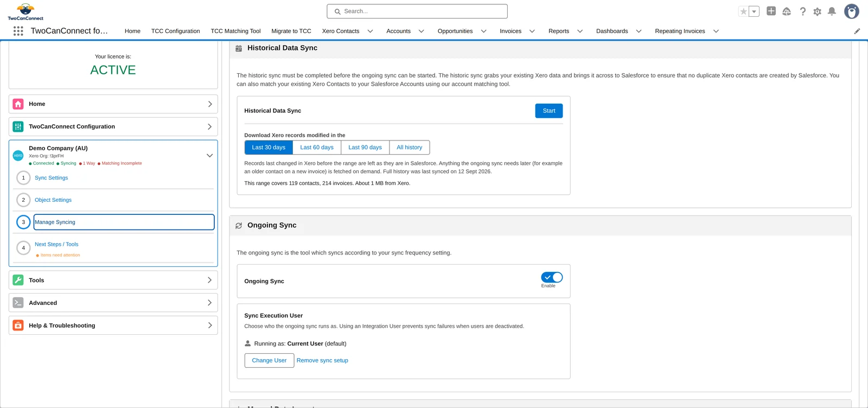The height and width of the screenshot is (408, 868).
Task: Click the Xero logo badge for Demo Company
Action: pyautogui.click(x=18, y=156)
